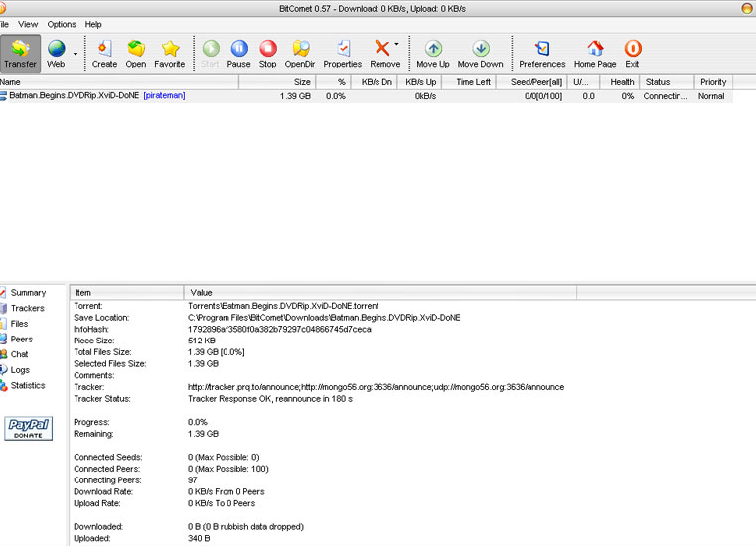Click the Tracker Status response text
The width and height of the screenshot is (756, 546).
pos(270,399)
